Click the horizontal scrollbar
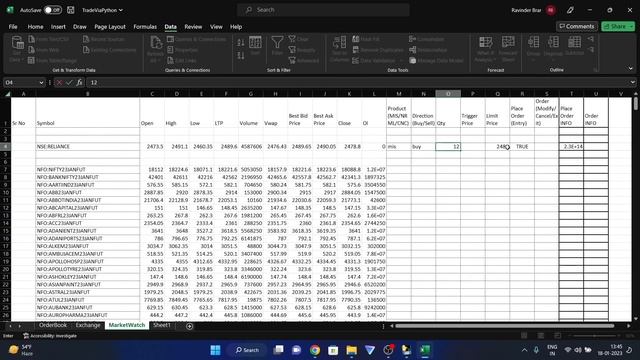 pos(505,326)
